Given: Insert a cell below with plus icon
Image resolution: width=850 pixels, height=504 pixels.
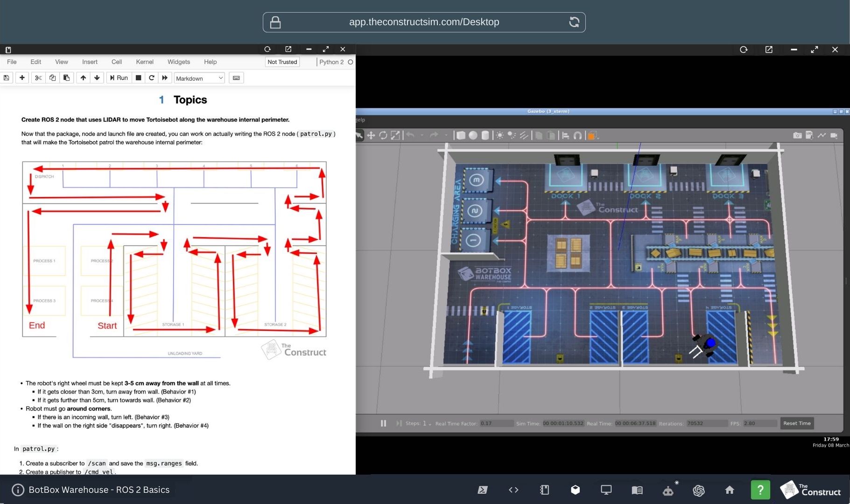Looking at the screenshot, I should [22, 78].
